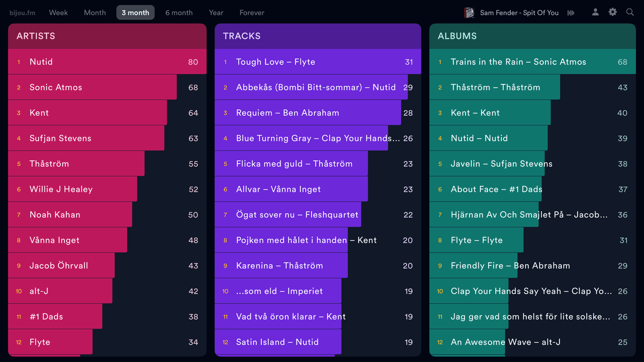Open settings gear icon
This screenshot has height=362, width=644.
613,12
